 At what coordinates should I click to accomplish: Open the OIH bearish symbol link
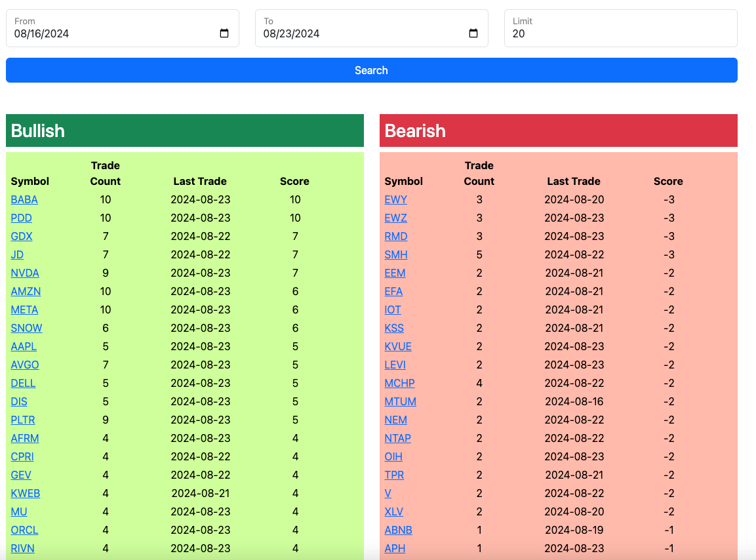click(x=393, y=456)
